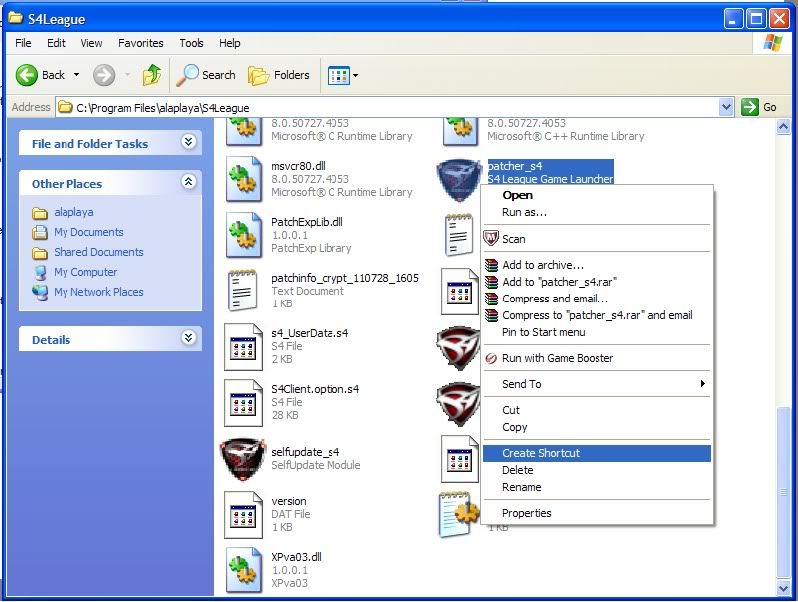The image size is (798, 602).
Task: Choose Add to archive... entry
Action: point(596,265)
